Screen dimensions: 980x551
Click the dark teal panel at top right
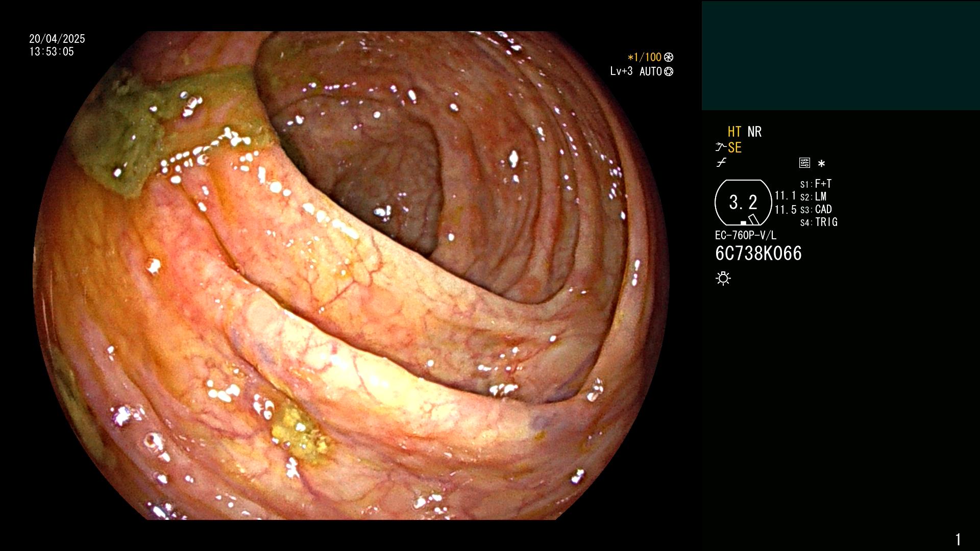(x=841, y=56)
